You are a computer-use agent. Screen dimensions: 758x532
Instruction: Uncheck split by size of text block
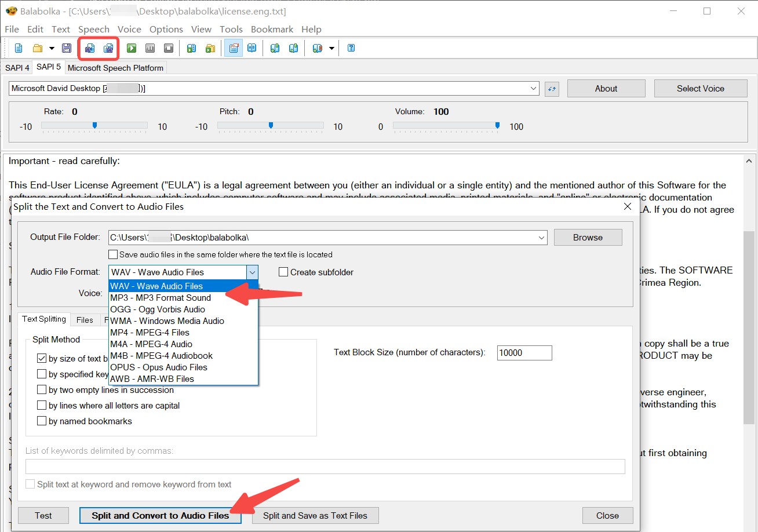pos(42,359)
